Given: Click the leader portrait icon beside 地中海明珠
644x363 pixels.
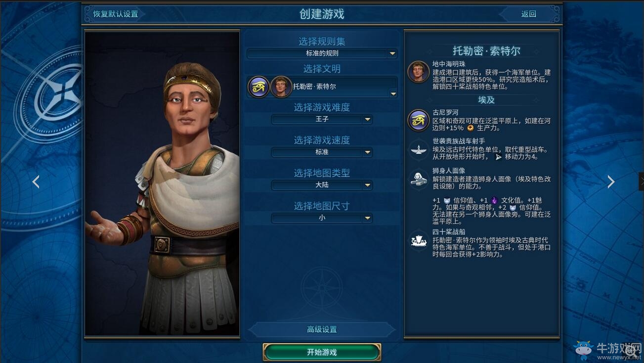Looking at the screenshot, I should coord(418,72).
